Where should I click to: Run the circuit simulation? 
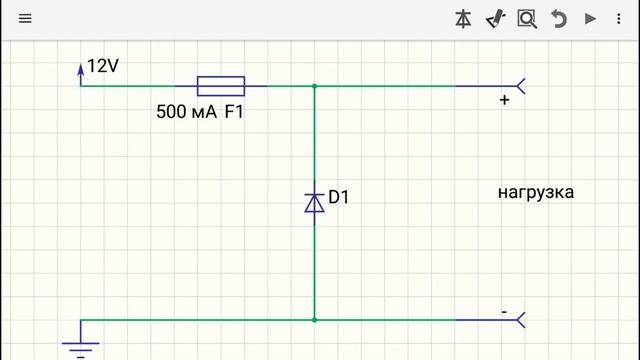tap(590, 19)
